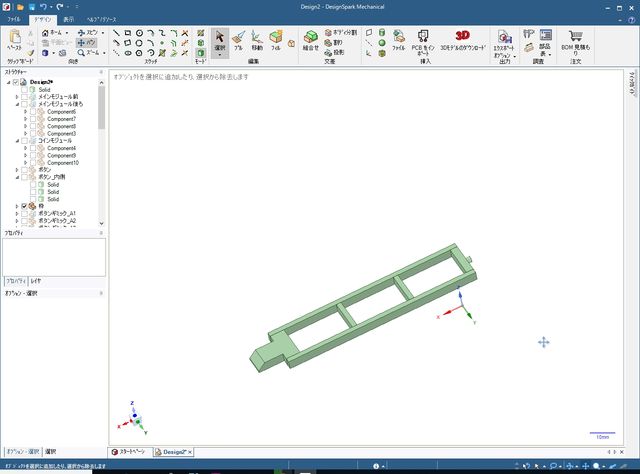Viewport: 640px width, 474px height.
Task: Switch to Sketch mode icon
Action: 200,33
